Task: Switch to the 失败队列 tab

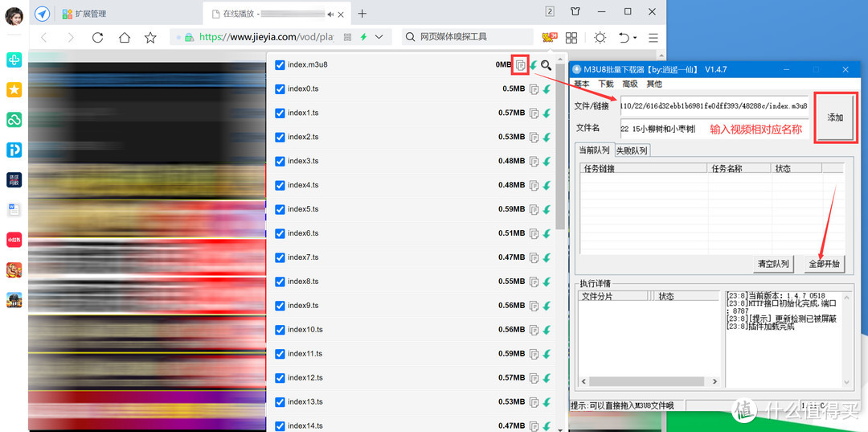Action: pyautogui.click(x=633, y=150)
